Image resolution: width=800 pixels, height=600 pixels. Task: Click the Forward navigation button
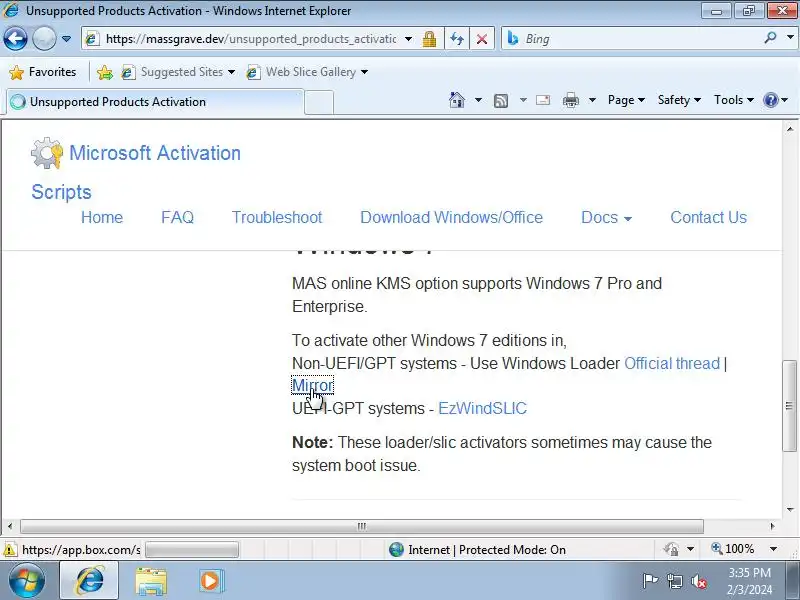point(44,39)
